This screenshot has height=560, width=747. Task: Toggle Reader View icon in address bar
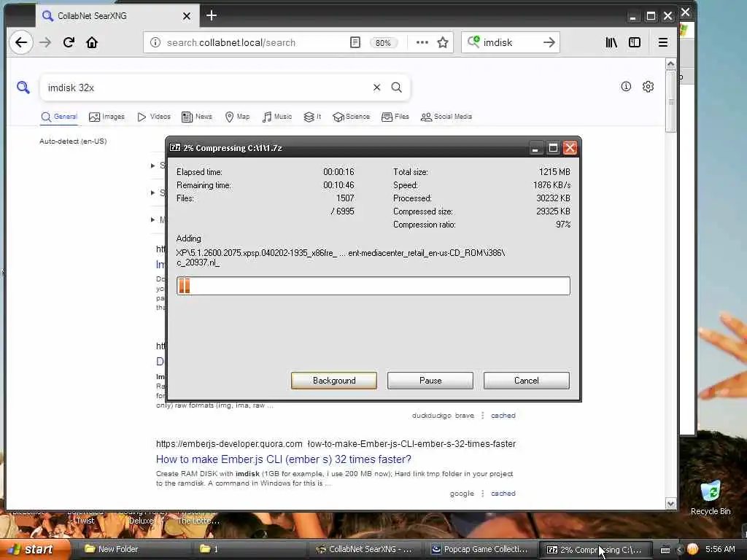point(355,42)
